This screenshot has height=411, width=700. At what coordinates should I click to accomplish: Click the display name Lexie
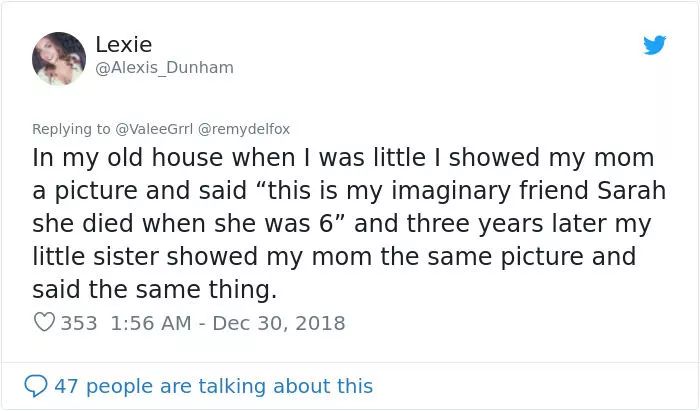click(124, 45)
